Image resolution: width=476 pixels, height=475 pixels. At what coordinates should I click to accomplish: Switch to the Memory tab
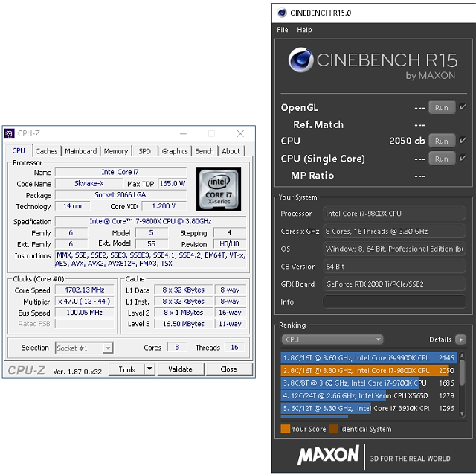(x=116, y=151)
